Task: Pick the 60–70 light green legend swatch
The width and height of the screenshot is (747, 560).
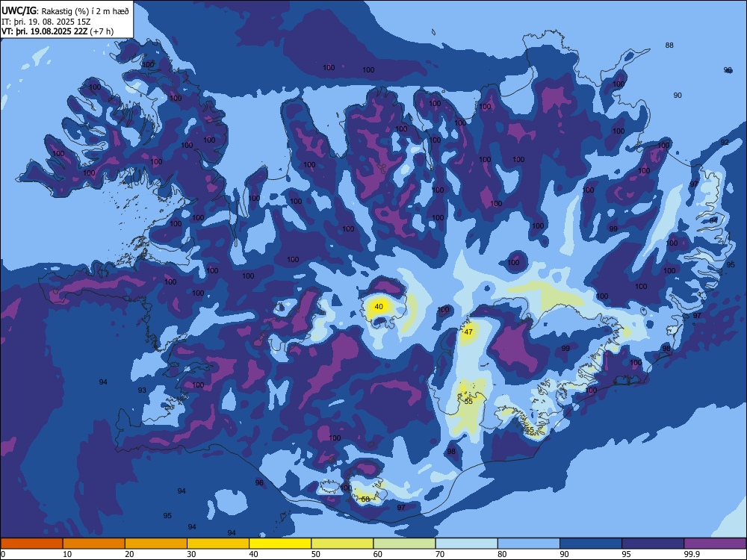Action: (x=404, y=544)
